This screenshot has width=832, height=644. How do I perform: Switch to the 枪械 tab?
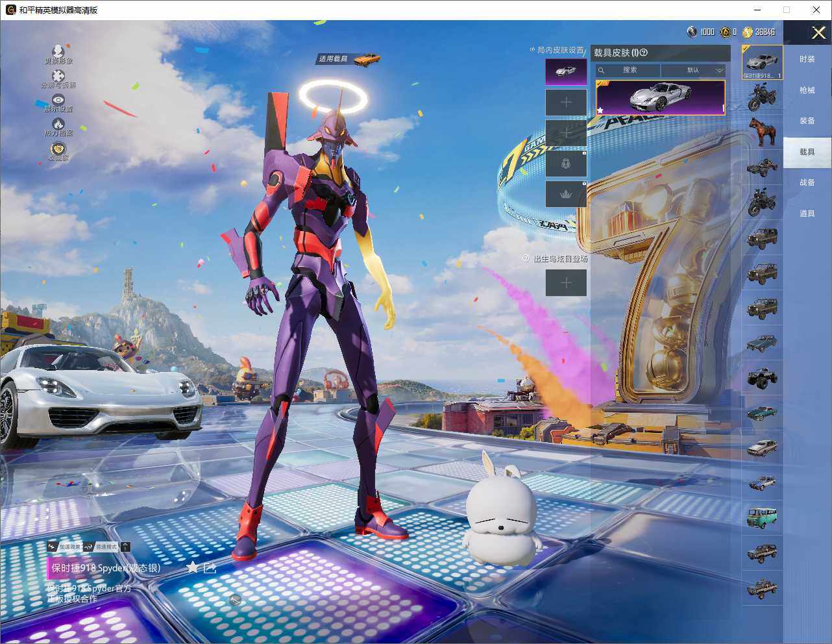[x=807, y=90]
